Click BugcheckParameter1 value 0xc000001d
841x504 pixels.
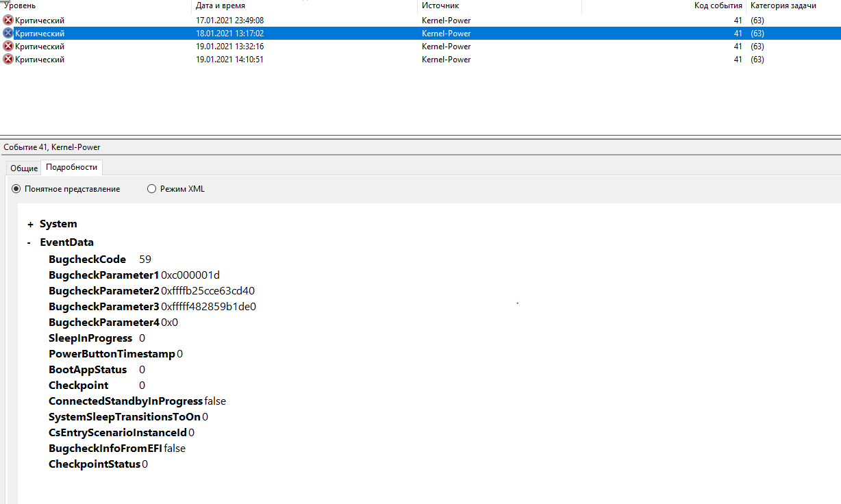coord(190,275)
